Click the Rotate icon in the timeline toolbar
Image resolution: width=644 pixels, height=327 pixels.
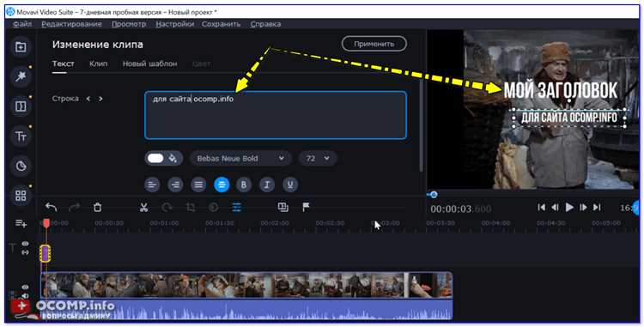point(167,207)
